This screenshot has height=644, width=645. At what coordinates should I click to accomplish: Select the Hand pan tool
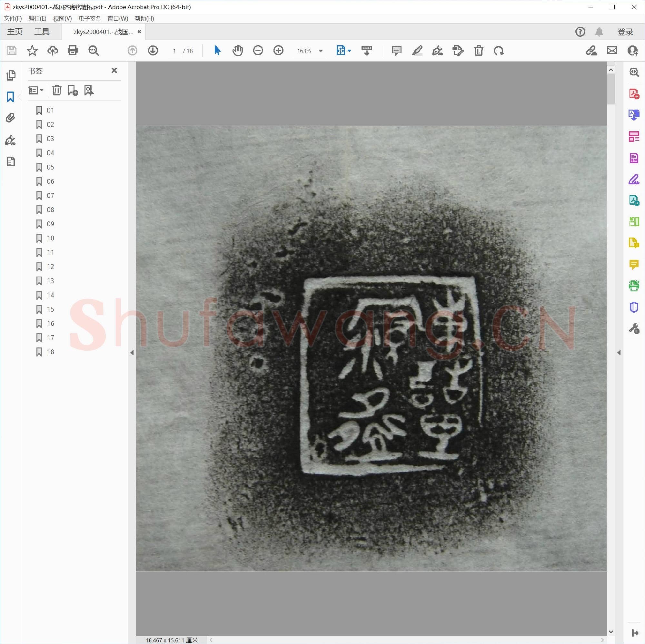(x=237, y=50)
